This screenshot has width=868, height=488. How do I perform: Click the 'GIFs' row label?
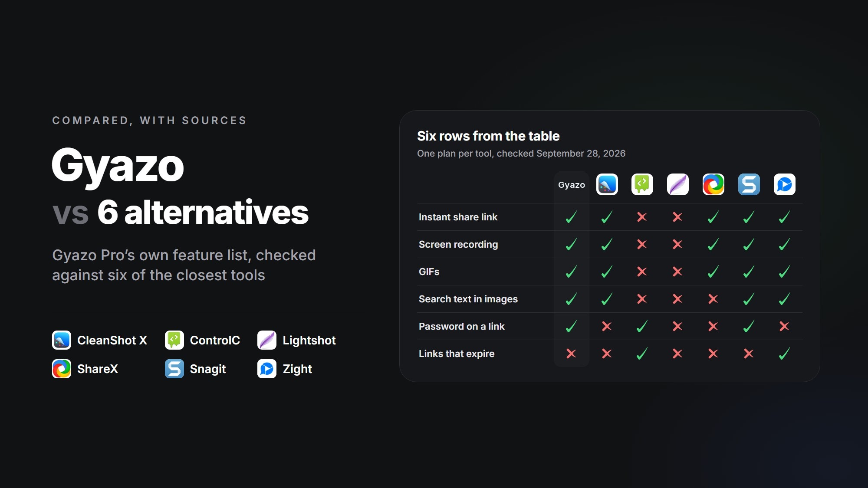click(x=429, y=272)
